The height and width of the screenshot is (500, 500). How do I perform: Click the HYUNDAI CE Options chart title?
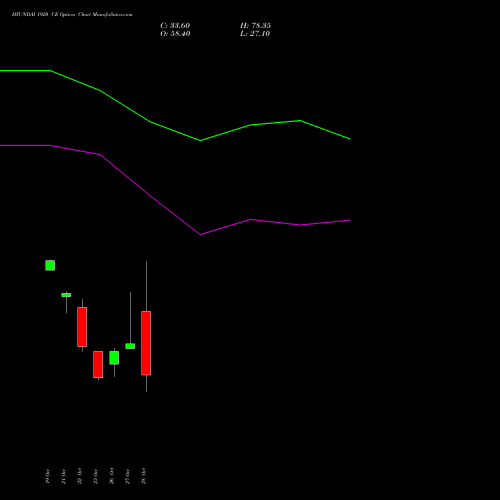(x=72, y=15)
